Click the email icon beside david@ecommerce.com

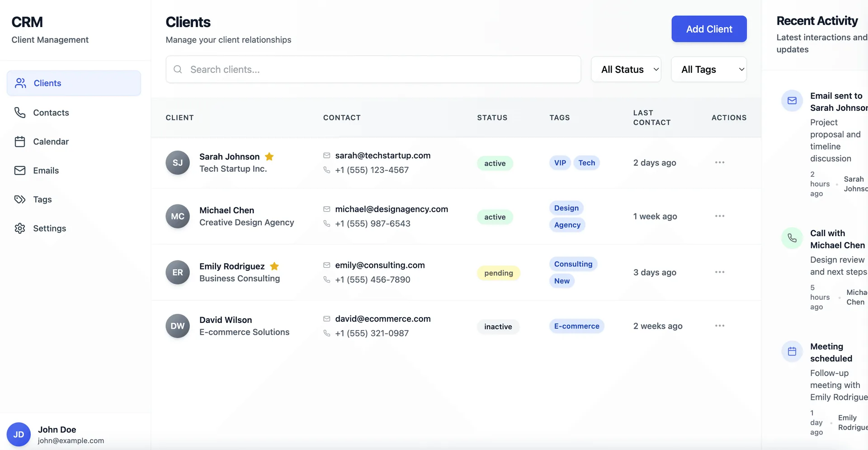(x=327, y=319)
